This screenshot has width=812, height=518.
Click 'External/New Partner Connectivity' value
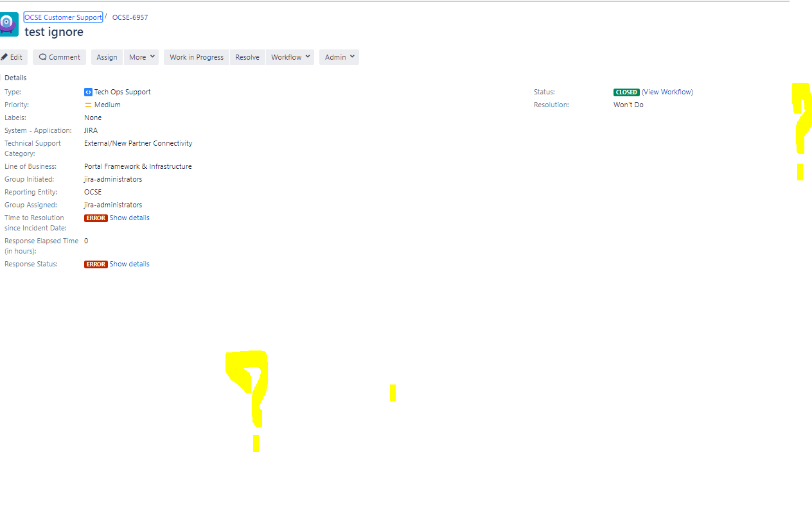(138, 143)
